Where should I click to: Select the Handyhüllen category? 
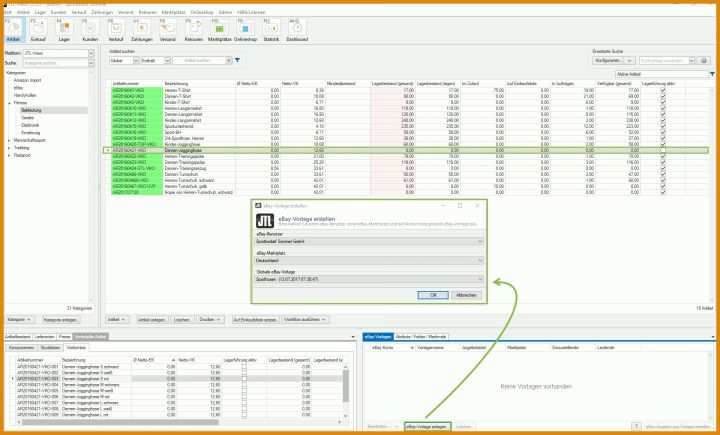(x=25, y=95)
